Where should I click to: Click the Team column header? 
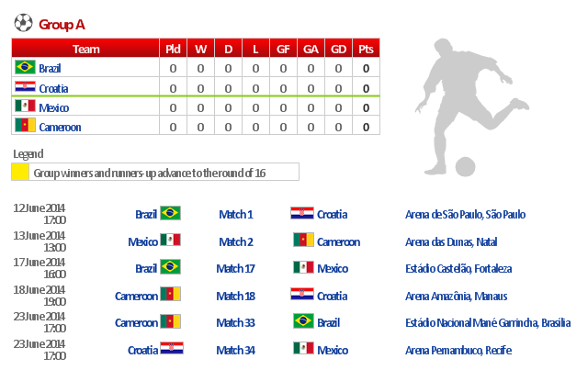coord(85,49)
